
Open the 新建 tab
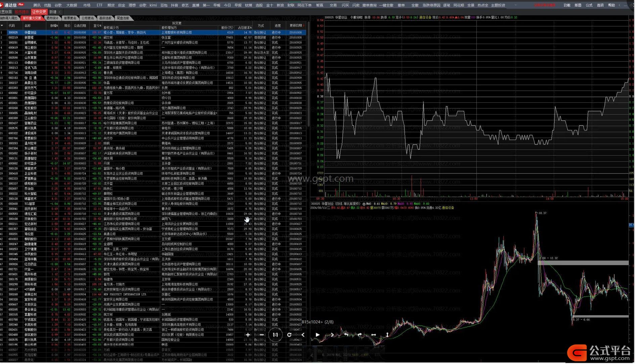point(53,12)
